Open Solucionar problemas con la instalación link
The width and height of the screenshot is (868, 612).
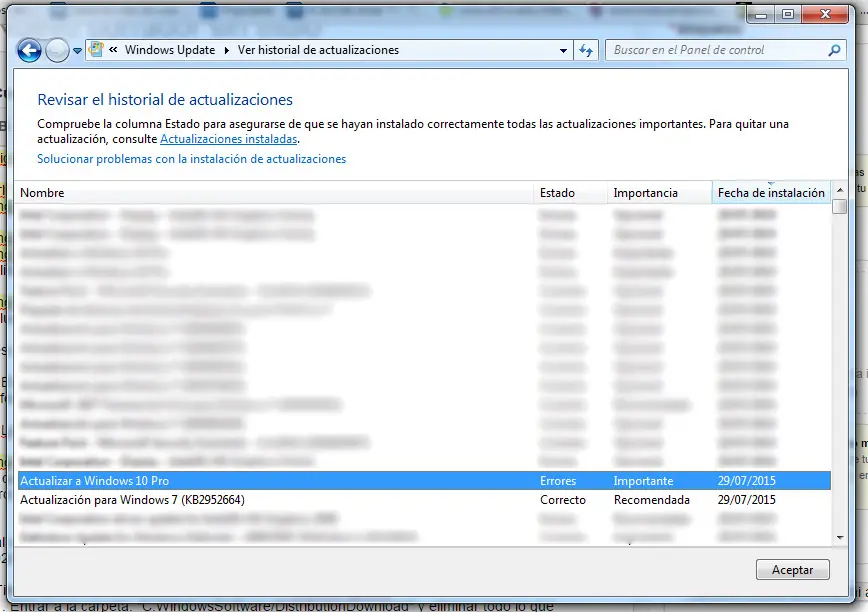192,159
